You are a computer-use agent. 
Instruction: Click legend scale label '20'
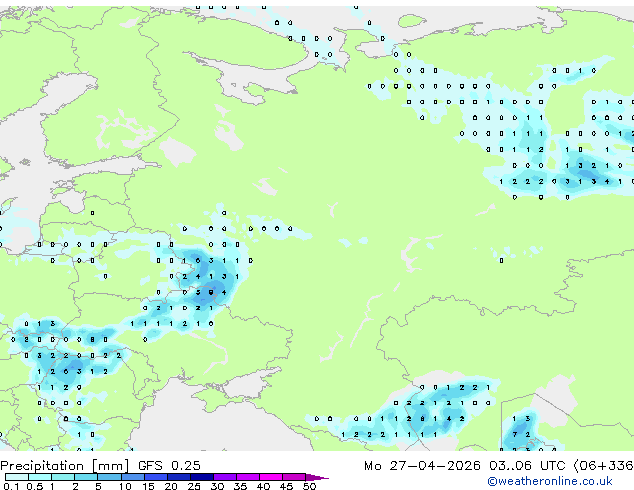pos(171,486)
